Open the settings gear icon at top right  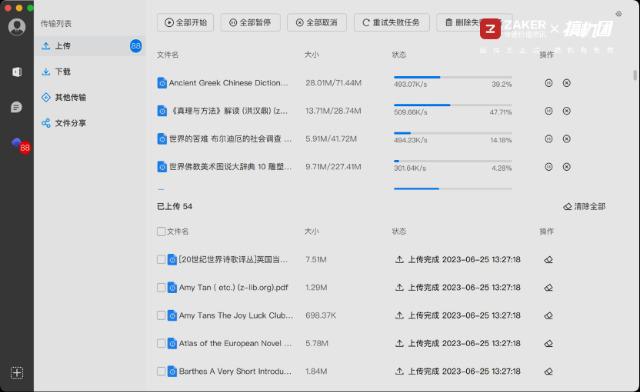point(619,14)
